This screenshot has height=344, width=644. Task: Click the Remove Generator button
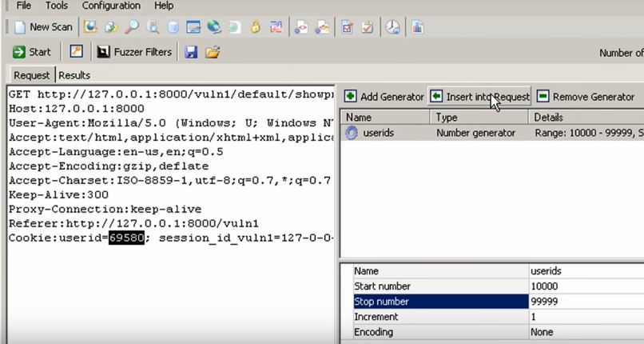tap(586, 97)
